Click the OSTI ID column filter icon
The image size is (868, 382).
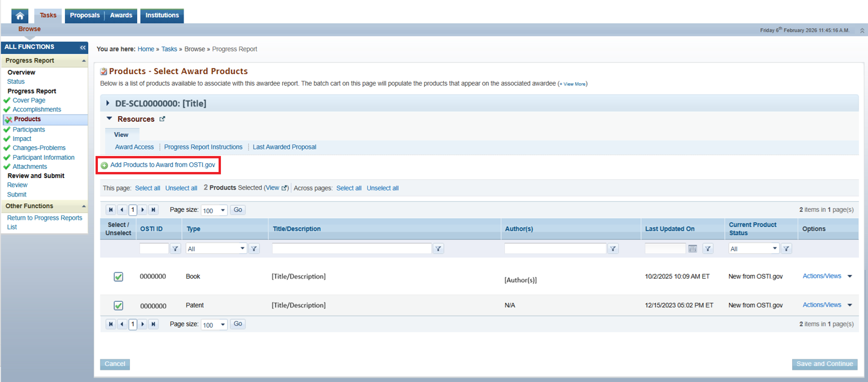pos(175,249)
